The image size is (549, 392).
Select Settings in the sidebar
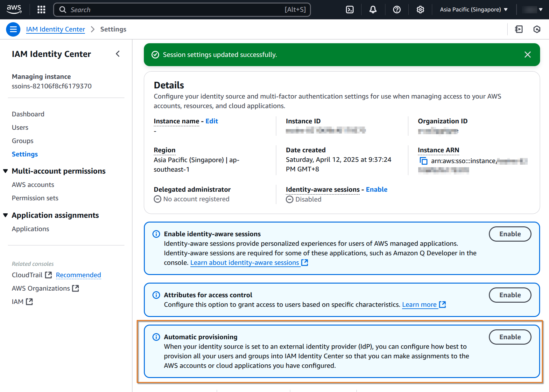(25, 154)
